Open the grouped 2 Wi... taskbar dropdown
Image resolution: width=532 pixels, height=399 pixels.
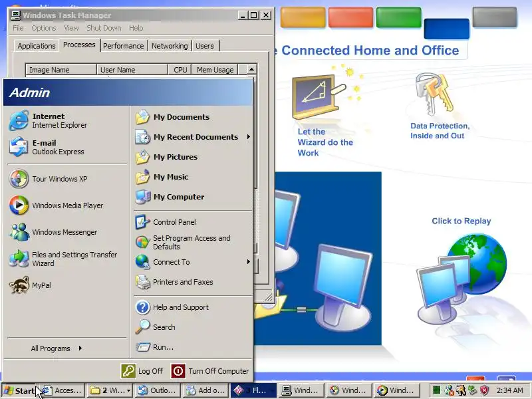pyautogui.click(x=129, y=391)
